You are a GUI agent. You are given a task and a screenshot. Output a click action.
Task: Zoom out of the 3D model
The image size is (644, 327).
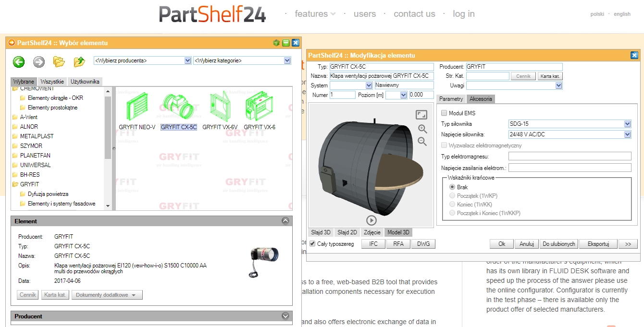[422, 141]
